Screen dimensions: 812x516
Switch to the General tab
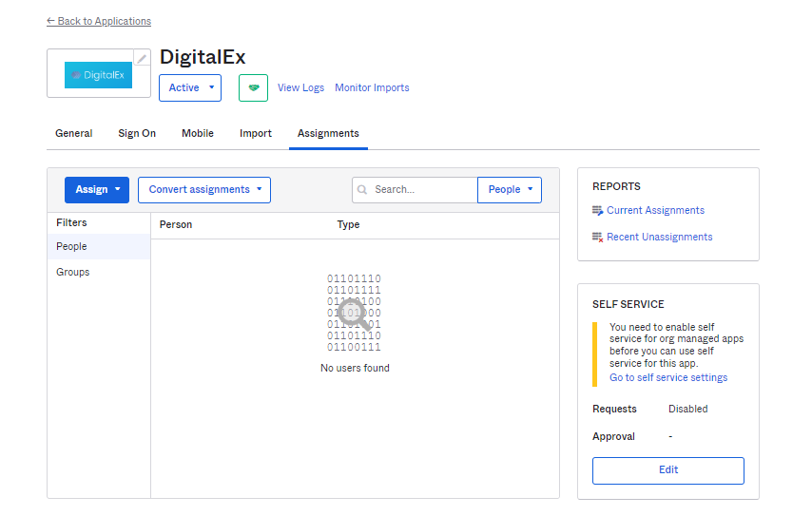click(74, 134)
